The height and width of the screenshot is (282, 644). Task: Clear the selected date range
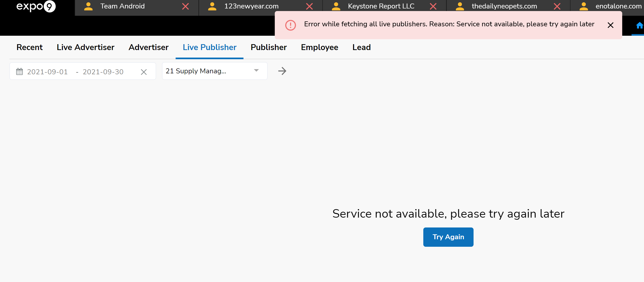tap(143, 72)
